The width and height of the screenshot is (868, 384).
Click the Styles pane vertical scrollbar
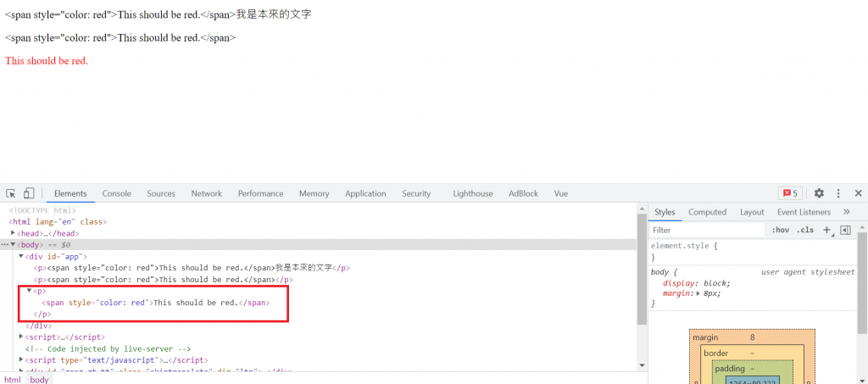pyautogui.click(x=863, y=282)
